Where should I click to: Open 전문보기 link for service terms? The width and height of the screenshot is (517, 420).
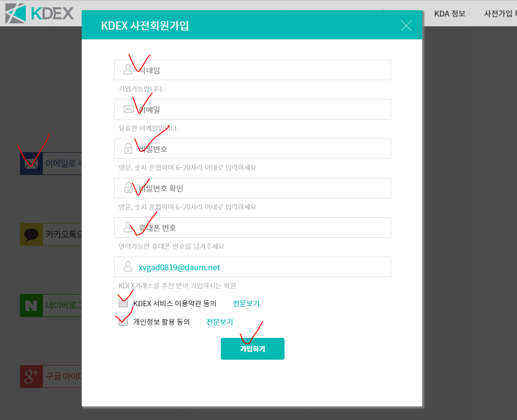point(246,303)
